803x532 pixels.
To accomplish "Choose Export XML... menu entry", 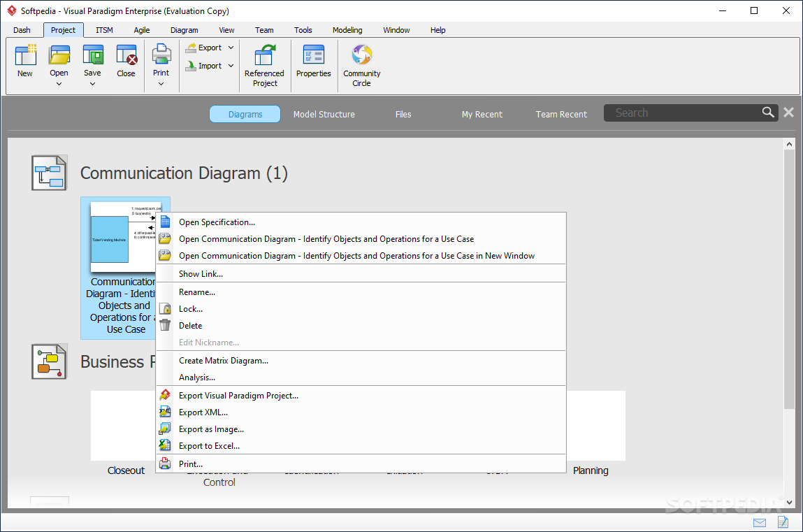I will coord(361,412).
